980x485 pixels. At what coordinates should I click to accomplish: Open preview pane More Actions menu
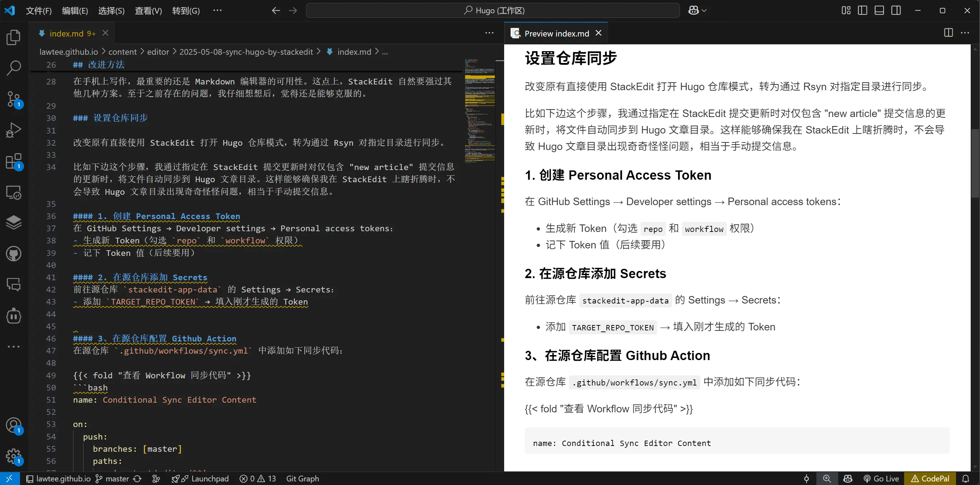(965, 33)
